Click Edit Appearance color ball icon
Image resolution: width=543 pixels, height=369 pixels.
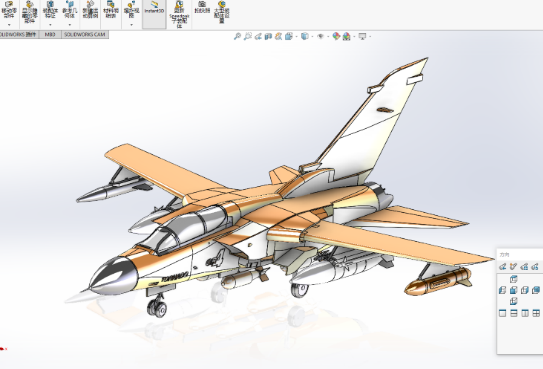(x=336, y=36)
